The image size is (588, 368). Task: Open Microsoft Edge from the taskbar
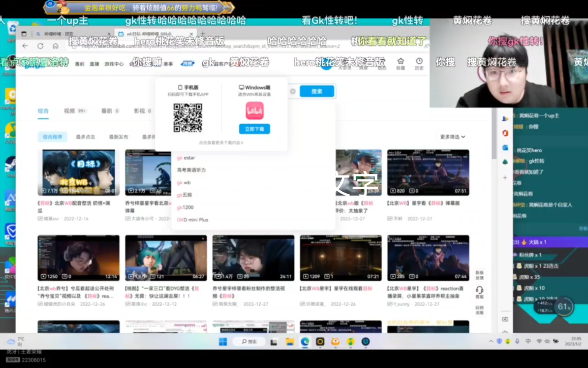click(305, 342)
